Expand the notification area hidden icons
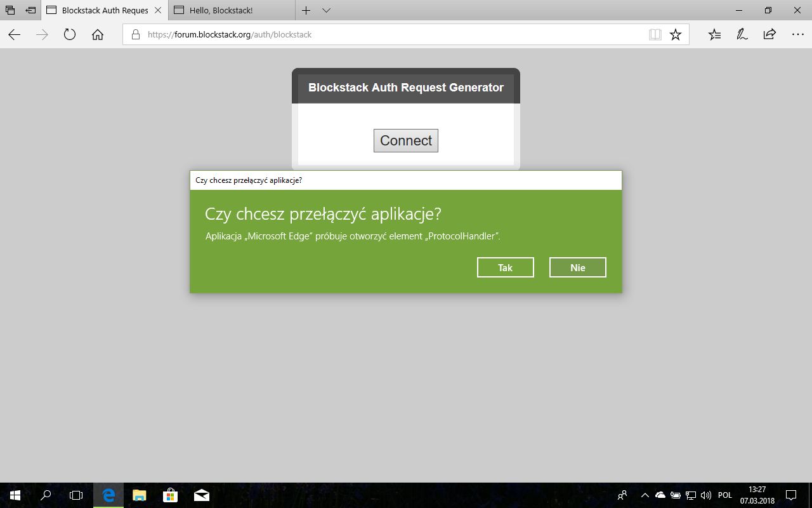The width and height of the screenshot is (812, 508). click(x=645, y=495)
